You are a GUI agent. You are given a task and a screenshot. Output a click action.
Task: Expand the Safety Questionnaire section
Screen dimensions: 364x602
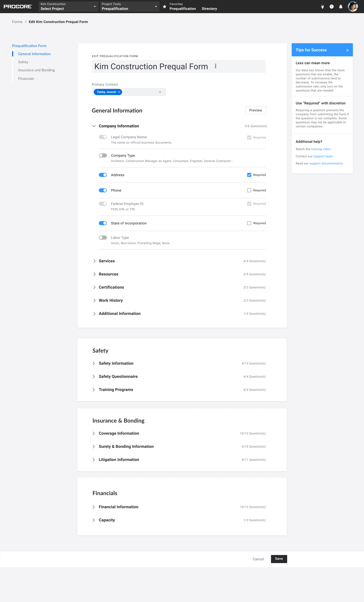[x=94, y=376]
